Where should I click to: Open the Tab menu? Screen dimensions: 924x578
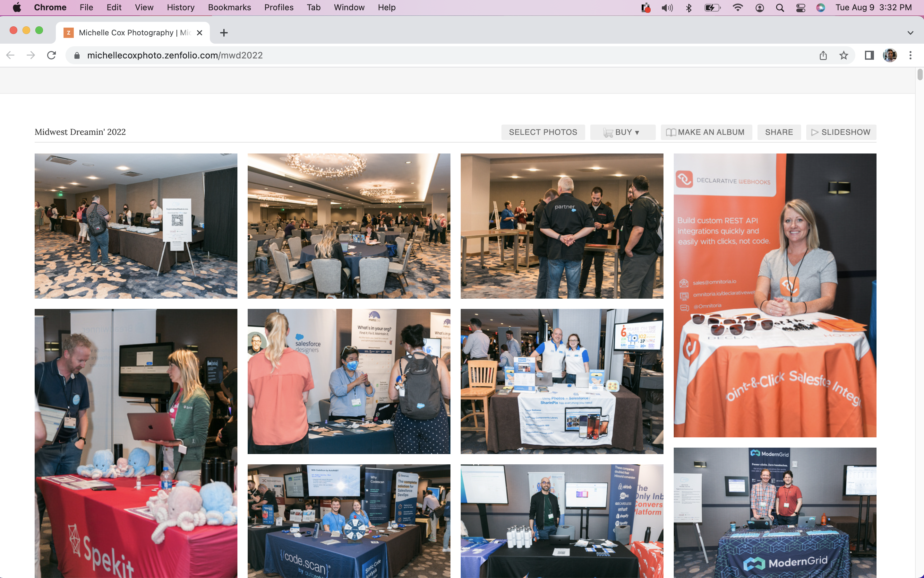(x=313, y=8)
